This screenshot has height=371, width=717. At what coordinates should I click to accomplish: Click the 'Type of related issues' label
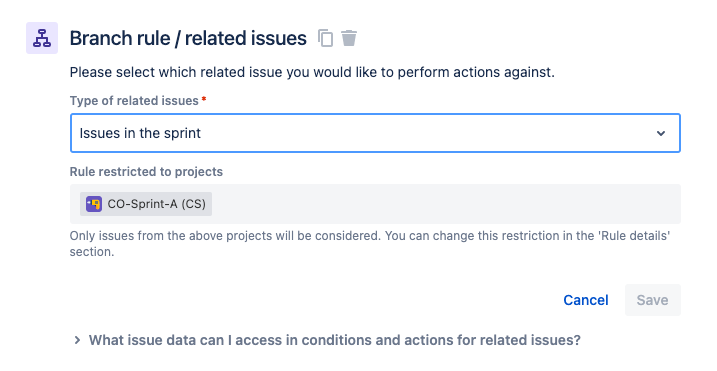(x=134, y=101)
